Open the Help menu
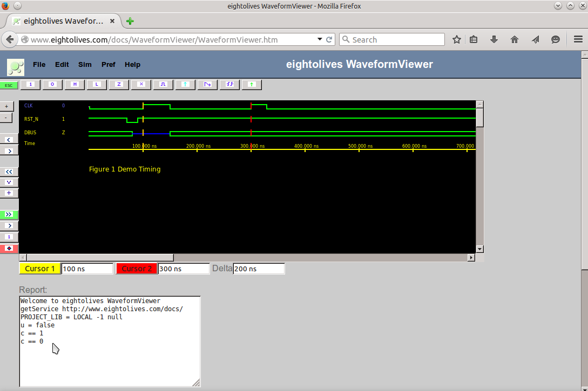 132,64
